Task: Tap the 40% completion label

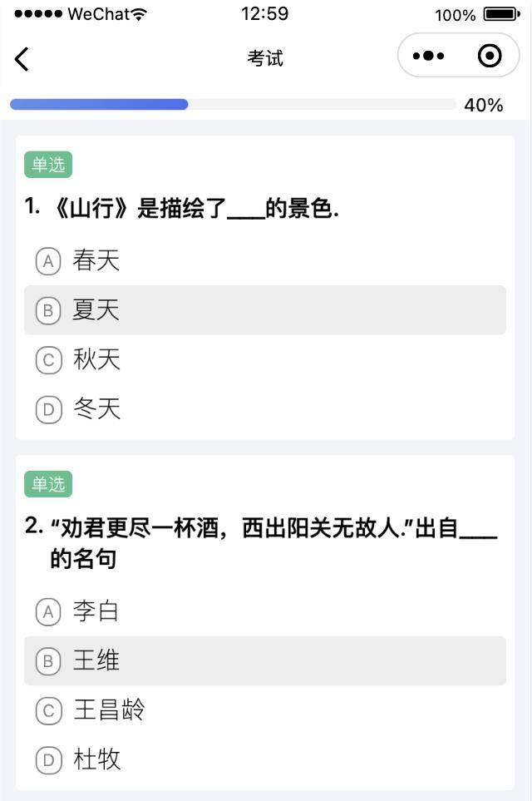Action: [485, 105]
